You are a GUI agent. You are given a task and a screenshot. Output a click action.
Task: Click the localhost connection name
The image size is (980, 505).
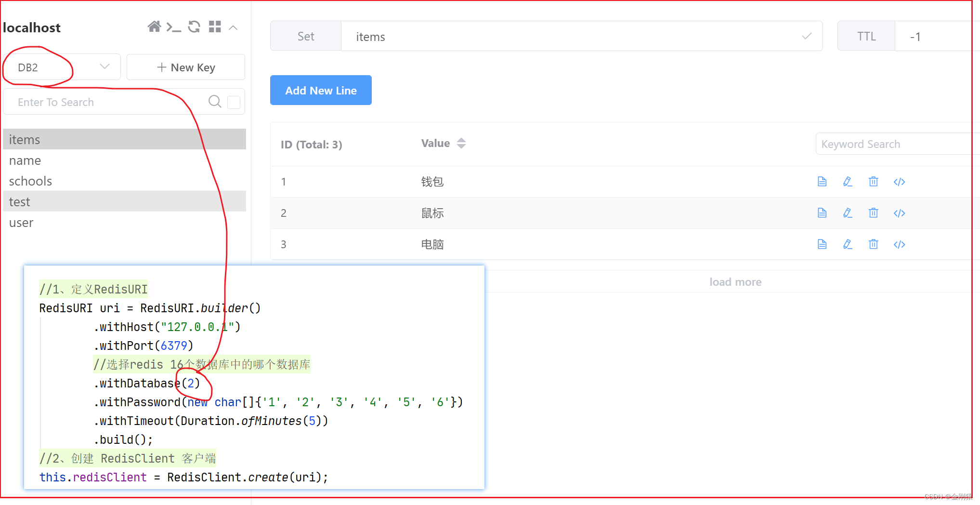click(32, 27)
